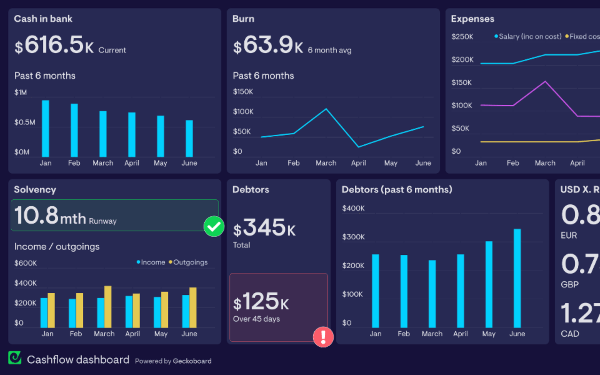Click the 'Income' legend label
Screen dimensions: 600x375
point(153,262)
